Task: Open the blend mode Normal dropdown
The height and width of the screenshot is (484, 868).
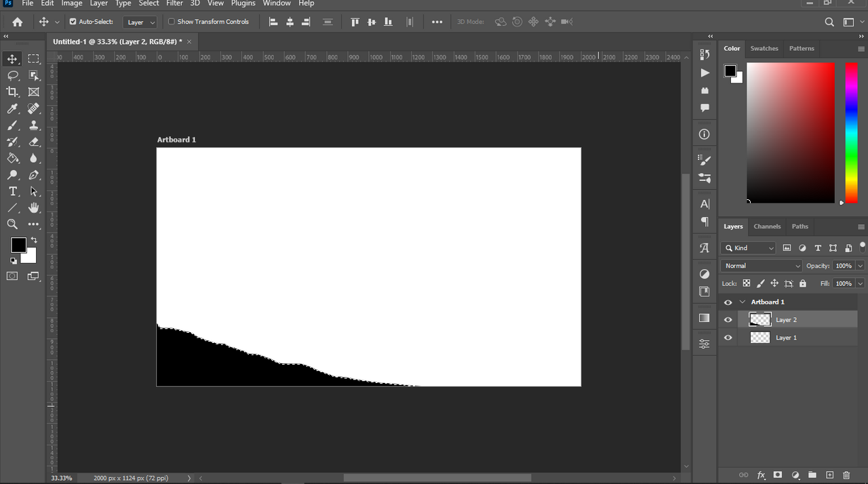Action: [x=762, y=266]
